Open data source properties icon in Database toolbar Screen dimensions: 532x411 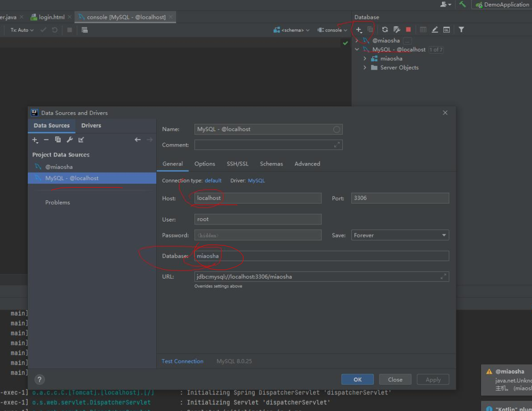396,30
